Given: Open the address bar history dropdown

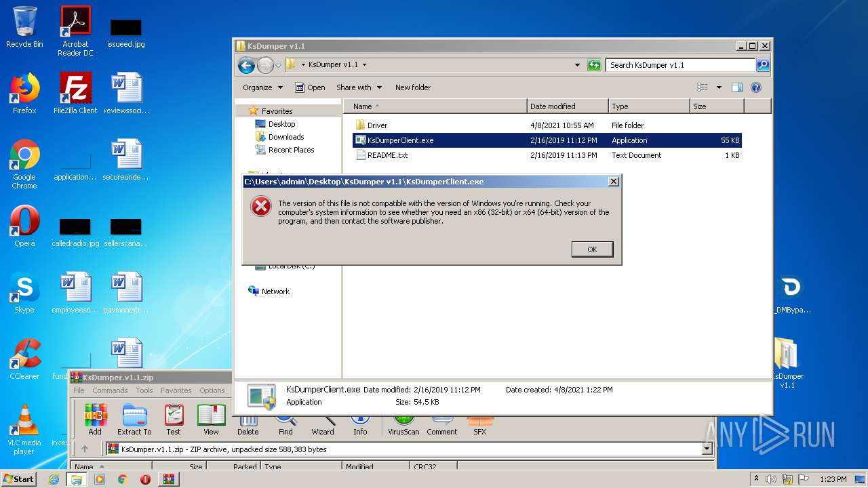Looking at the screenshot, I should click(577, 65).
